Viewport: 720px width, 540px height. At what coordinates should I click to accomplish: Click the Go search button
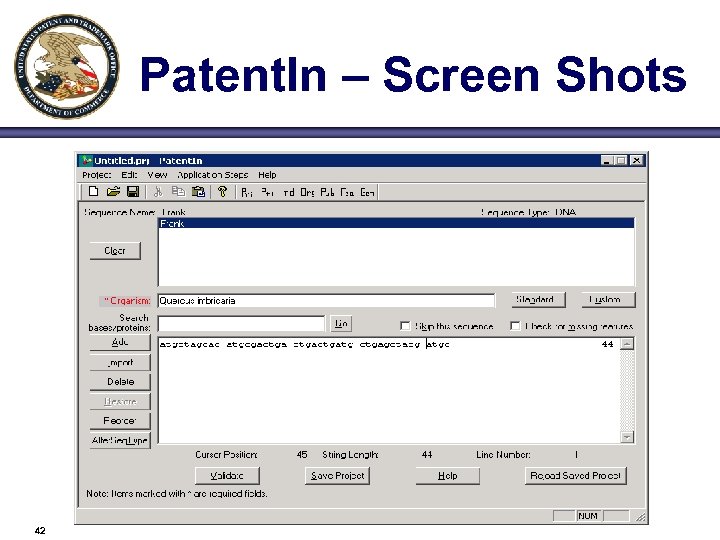(341, 324)
